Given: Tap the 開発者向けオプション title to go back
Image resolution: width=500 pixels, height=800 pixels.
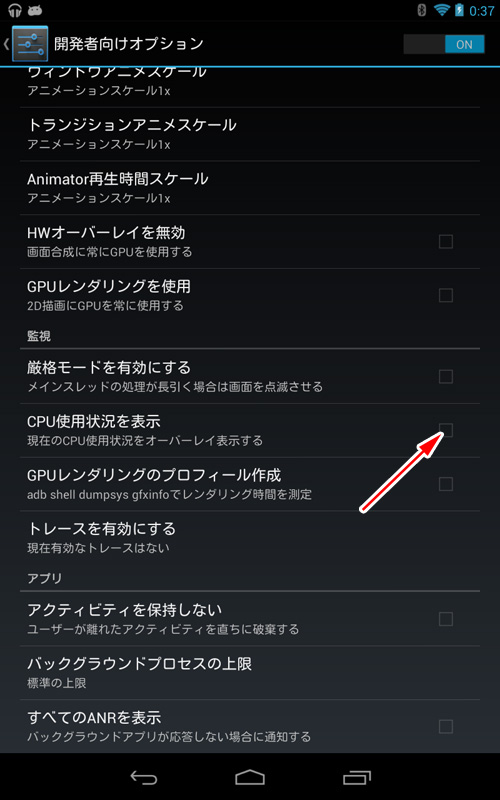Looking at the screenshot, I should [x=129, y=44].
